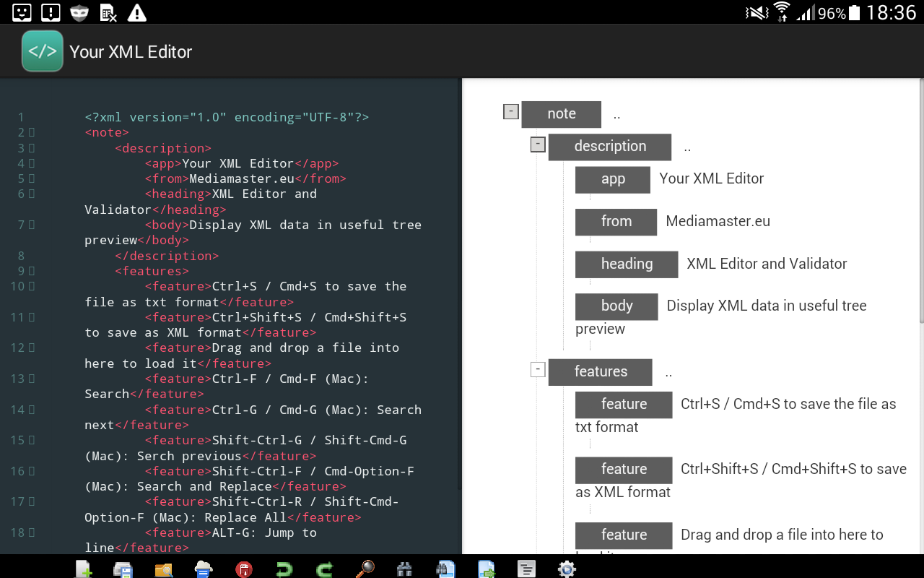
Task: Fold code at line 3 description tag
Action: 32,148
